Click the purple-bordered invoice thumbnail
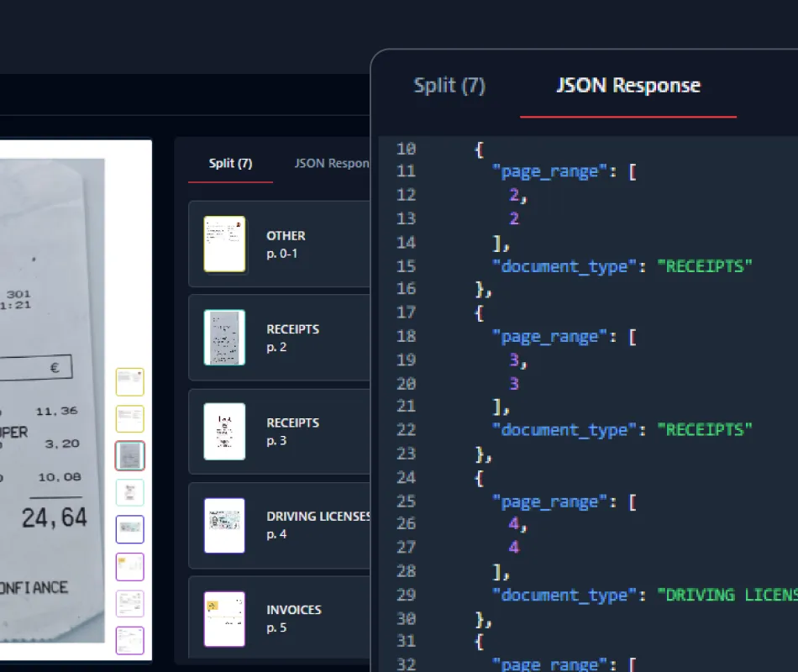Image resolution: width=798 pixels, height=672 pixels. click(x=130, y=566)
